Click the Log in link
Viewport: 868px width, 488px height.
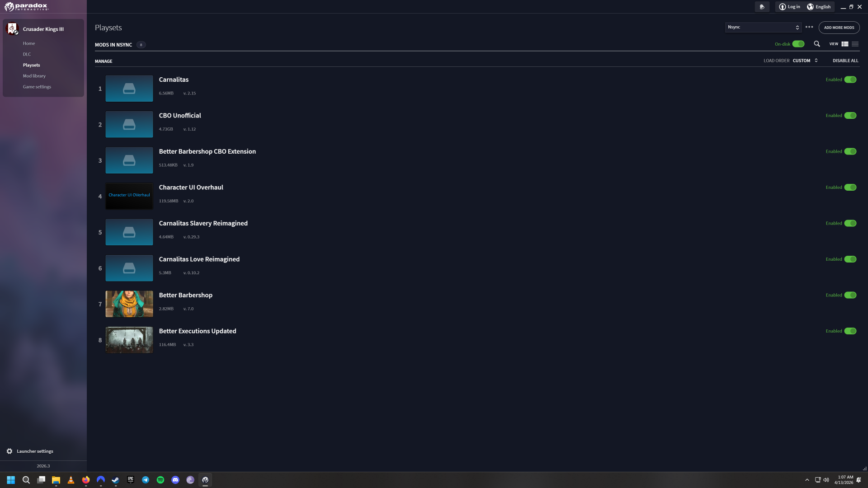point(794,7)
